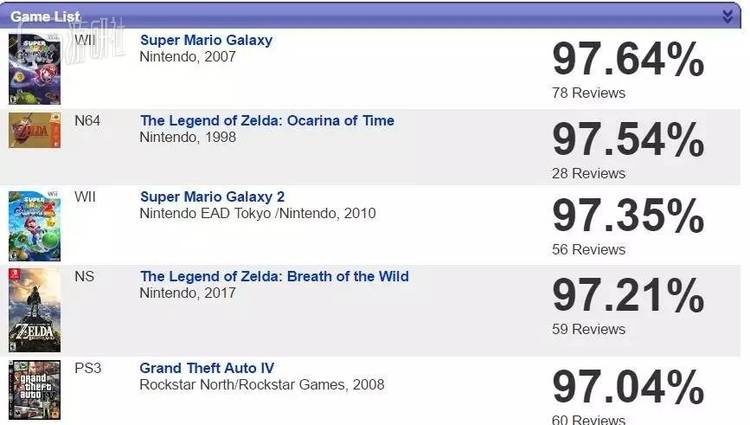Viewport: 750px width, 425px height.
Task: View the 56 Reviews for Super Mario Galaxy 2
Action: coord(588,249)
